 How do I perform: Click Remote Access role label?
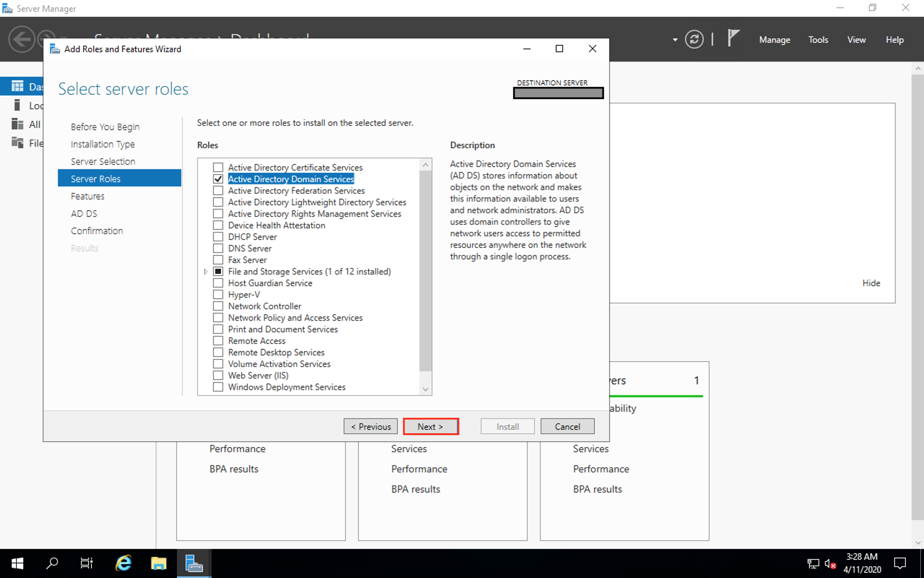tap(257, 341)
